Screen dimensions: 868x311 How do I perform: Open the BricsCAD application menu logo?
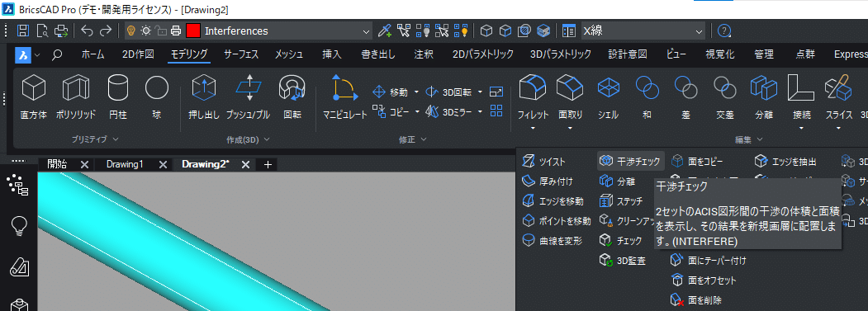(23, 54)
